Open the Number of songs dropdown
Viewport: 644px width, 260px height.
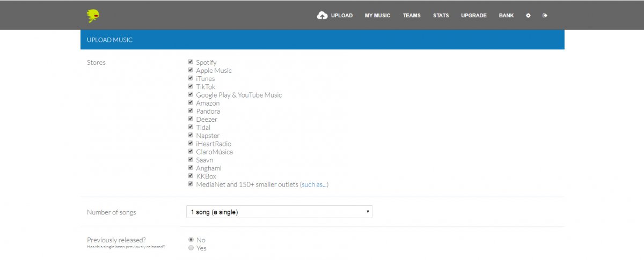point(279,212)
